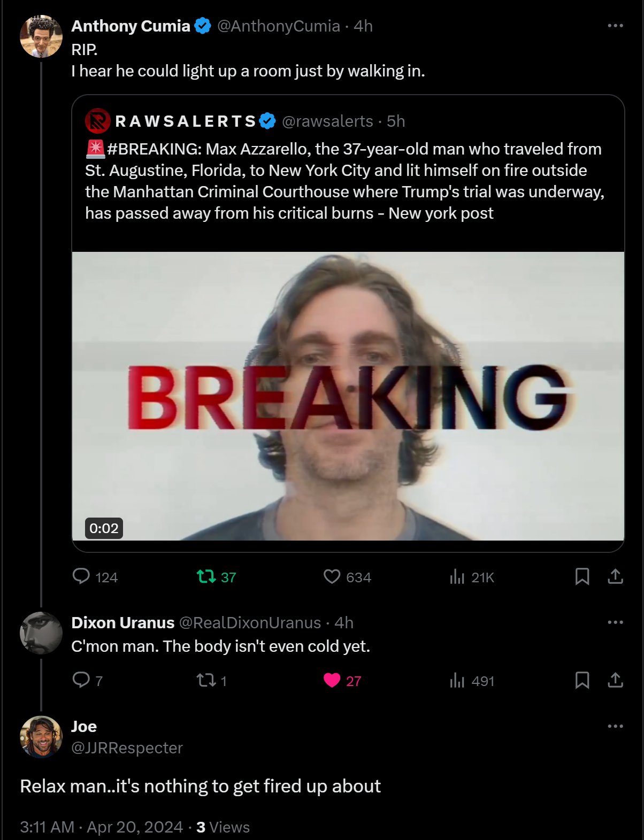View analytics for Anthony Cumia's tweet
This screenshot has width=644, height=840.
(x=457, y=576)
